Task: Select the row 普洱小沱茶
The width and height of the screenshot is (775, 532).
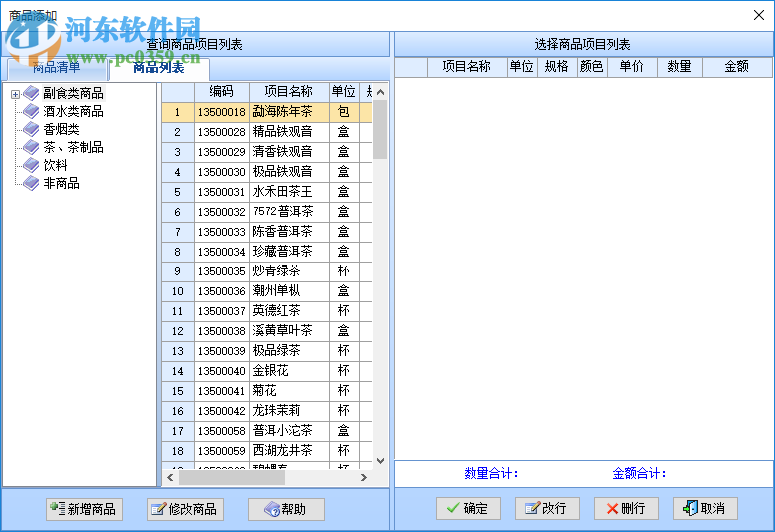Action: click(x=267, y=431)
